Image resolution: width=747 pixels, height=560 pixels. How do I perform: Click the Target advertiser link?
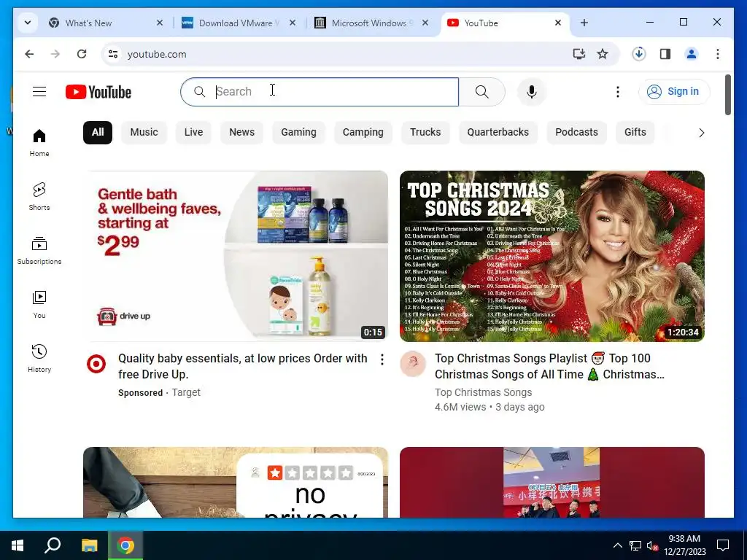186,392
